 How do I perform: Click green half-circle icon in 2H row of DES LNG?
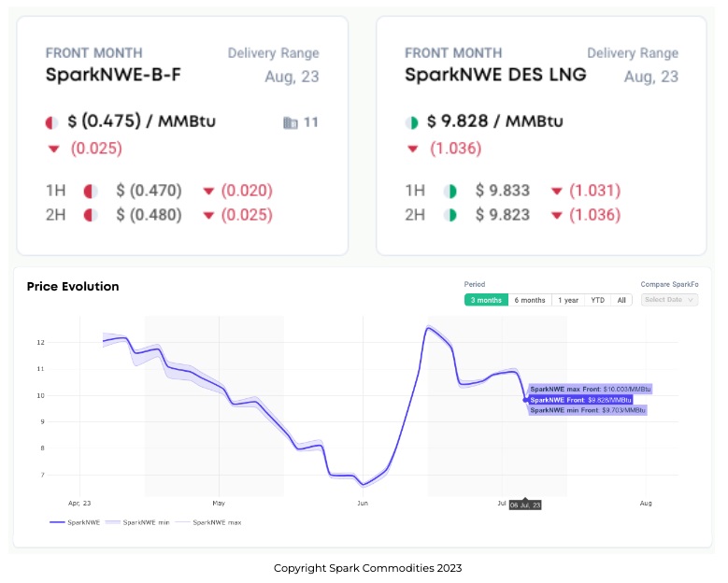(x=450, y=216)
